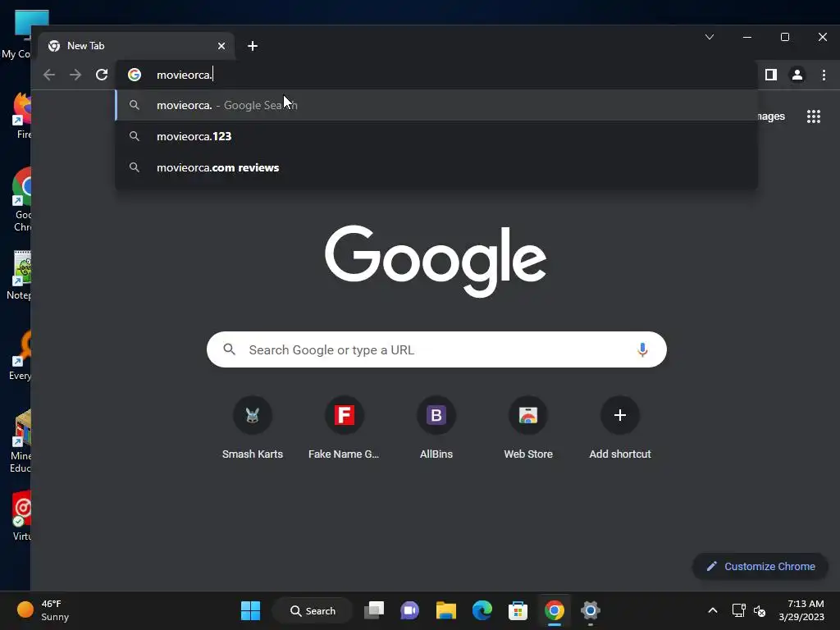Screen dimensions: 840x630
Task: Open the Chrome profile avatar menu
Action: click(x=797, y=75)
